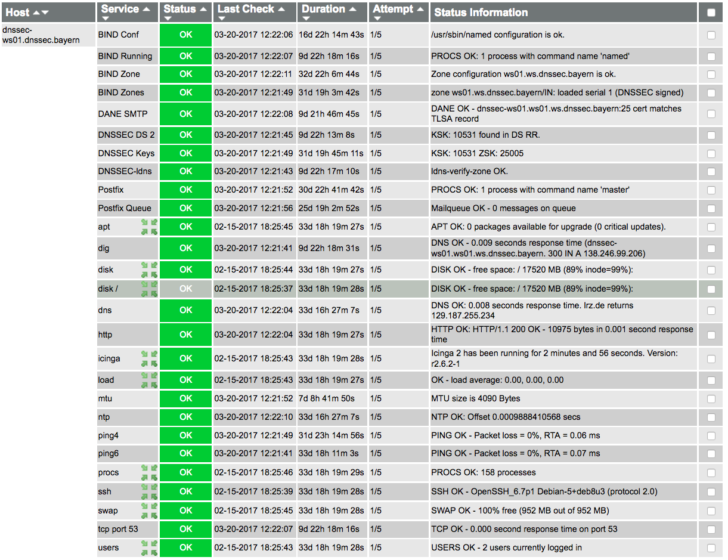Click the arrows icon in the swap row
728x560 pixels.
pos(149,511)
